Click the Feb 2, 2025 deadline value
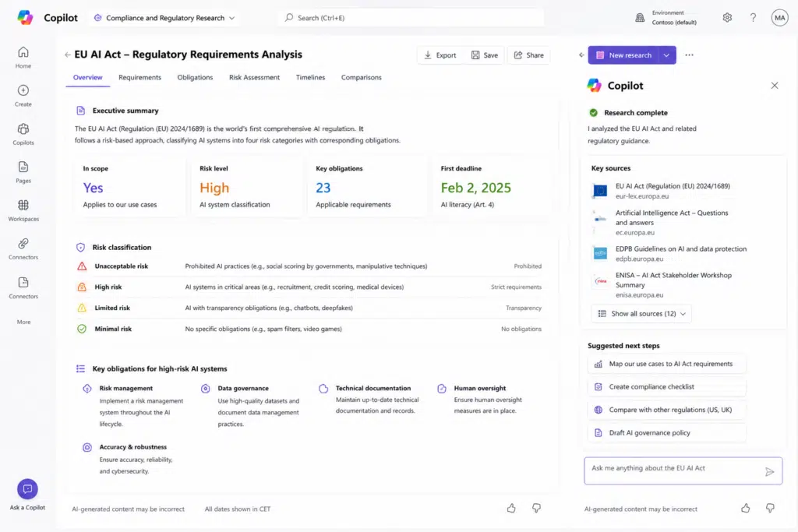Viewport: 798px width, 532px height. coord(476,188)
